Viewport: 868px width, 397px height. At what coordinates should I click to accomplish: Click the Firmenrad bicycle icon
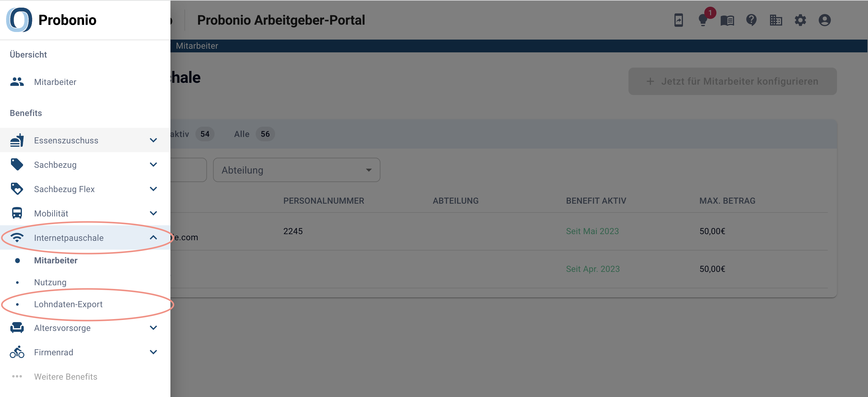pyautogui.click(x=17, y=352)
